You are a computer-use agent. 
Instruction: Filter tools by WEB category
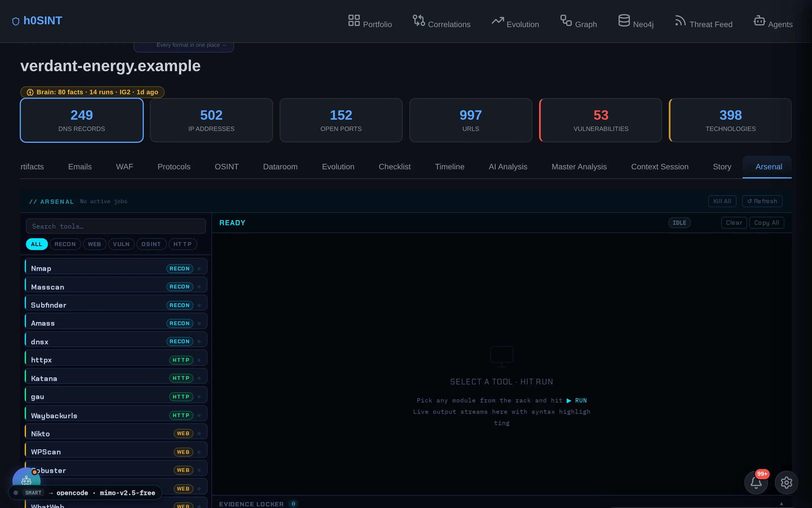(x=94, y=244)
